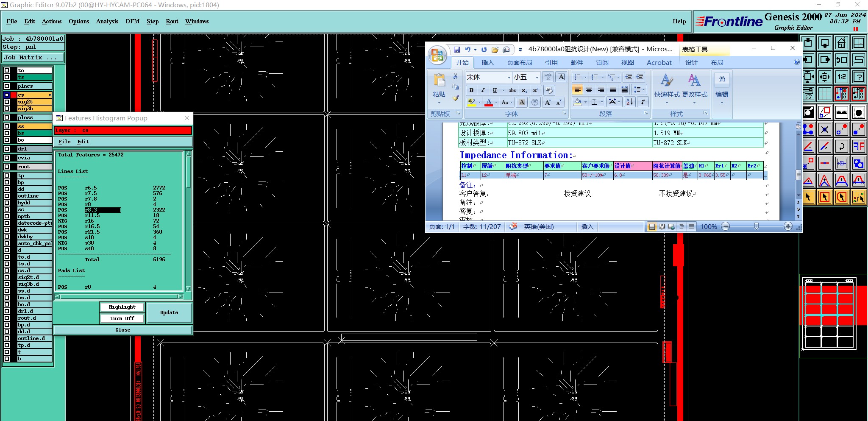Click the XY coordinate grid icon
The image size is (868, 421).
click(859, 43)
